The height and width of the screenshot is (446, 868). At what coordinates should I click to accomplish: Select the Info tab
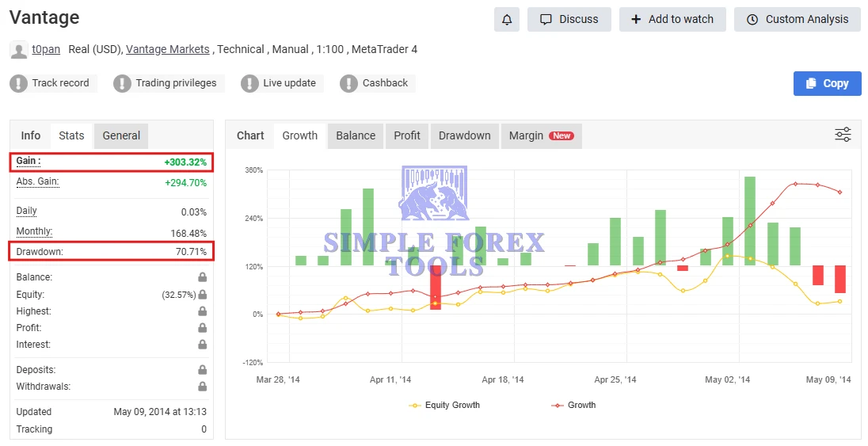click(x=30, y=135)
